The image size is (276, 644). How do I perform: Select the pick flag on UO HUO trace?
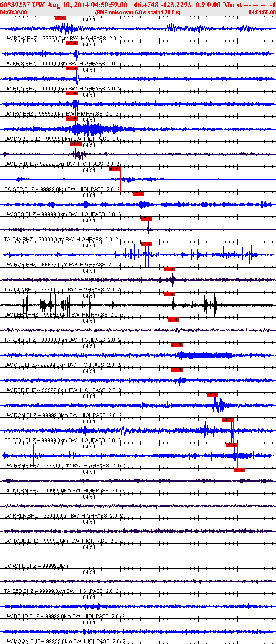(x=72, y=68)
